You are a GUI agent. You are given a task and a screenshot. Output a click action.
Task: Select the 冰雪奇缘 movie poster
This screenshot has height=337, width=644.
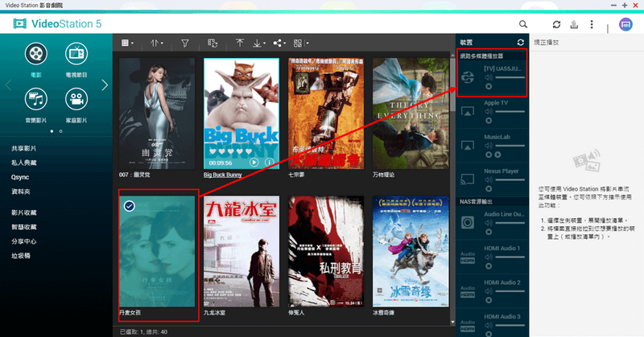(411, 251)
